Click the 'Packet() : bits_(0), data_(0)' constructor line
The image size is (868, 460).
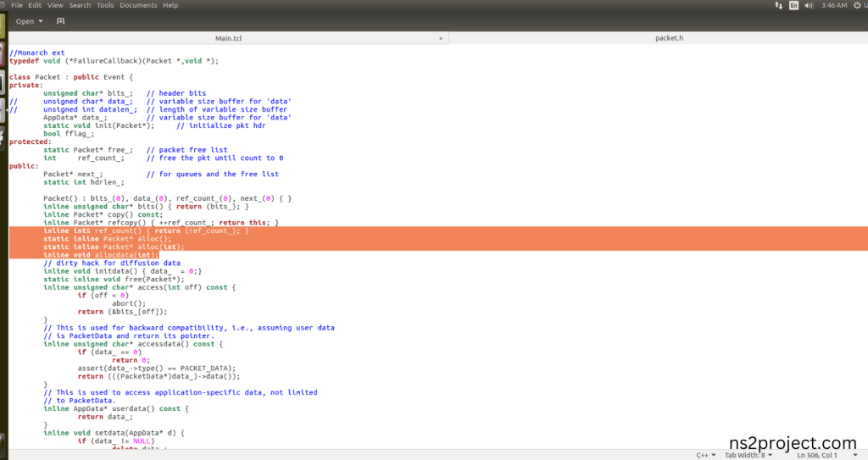pyautogui.click(x=167, y=199)
